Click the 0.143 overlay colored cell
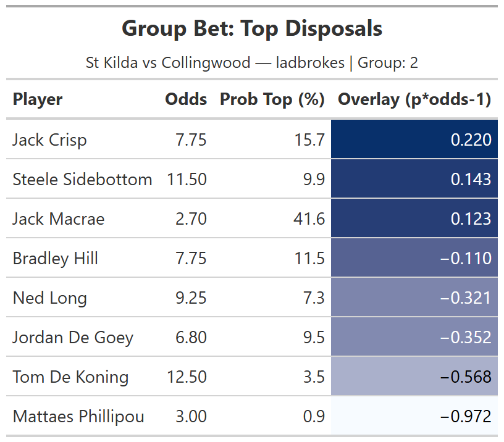 click(414, 180)
